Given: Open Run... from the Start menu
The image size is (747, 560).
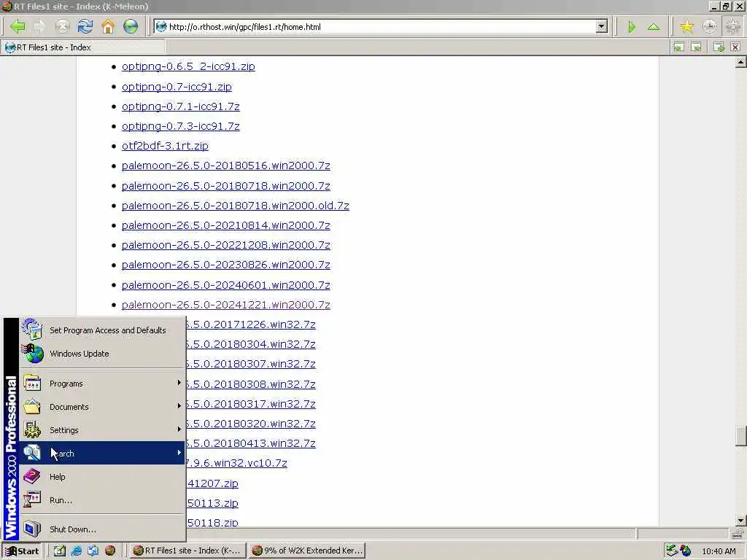Looking at the screenshot, I should coord(102,500).
